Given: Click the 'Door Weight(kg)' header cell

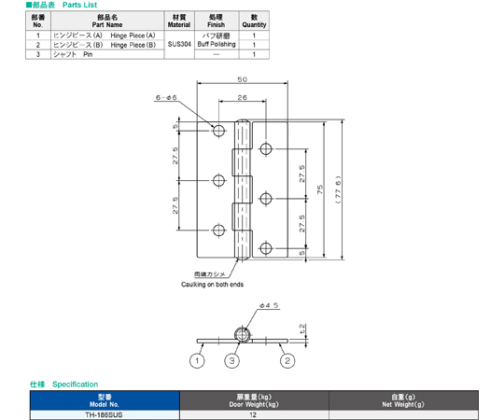Looking at the screenshot, I should click(254, 400).
